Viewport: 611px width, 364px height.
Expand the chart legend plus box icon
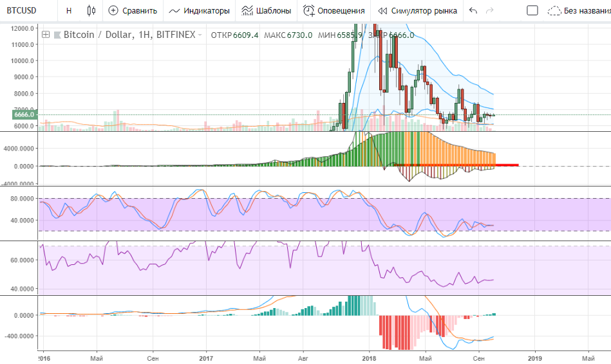pyautogui.click(x=45, y=35)
